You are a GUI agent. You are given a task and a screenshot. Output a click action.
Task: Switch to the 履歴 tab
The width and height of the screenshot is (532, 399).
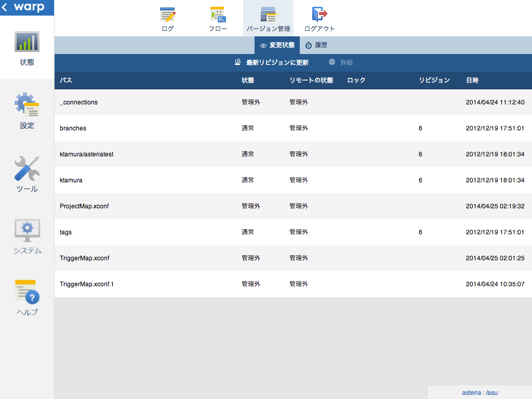pyautogui.click(x=316, y=45)
